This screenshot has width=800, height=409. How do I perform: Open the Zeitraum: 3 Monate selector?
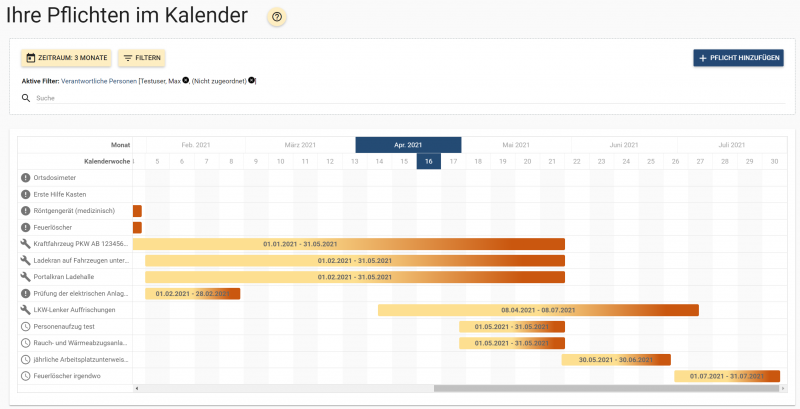[66, 58]
